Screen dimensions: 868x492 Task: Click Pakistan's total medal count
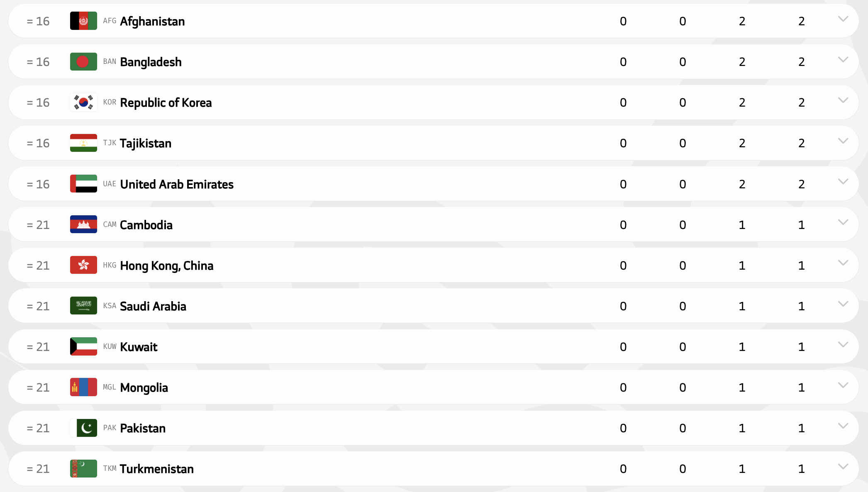801,428
